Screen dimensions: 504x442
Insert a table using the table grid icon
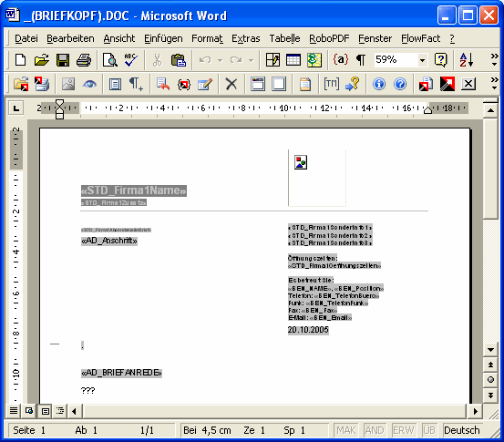[293, 60]
